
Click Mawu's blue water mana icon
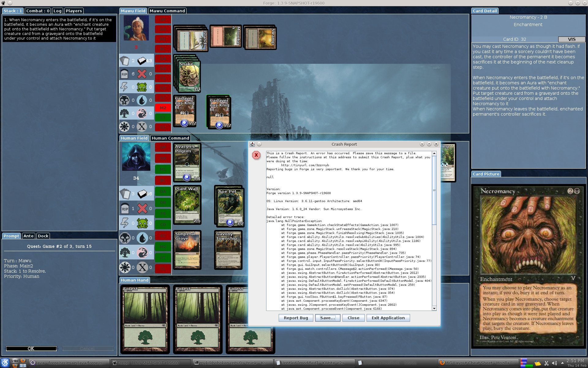pyautogui.click(x=141, y=100)
